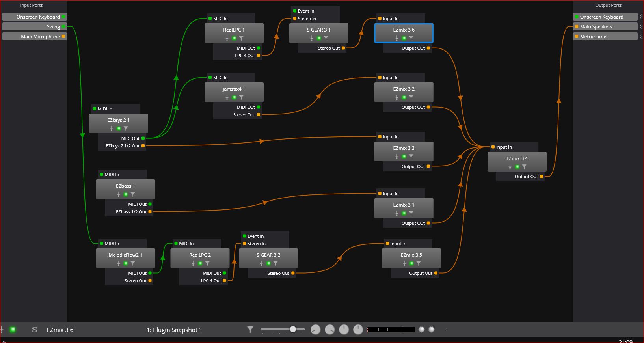This screenshot has height=343, width=644.
Task: Select the Onscreen Keyboard input port
Action: click(x=35, y=17)
